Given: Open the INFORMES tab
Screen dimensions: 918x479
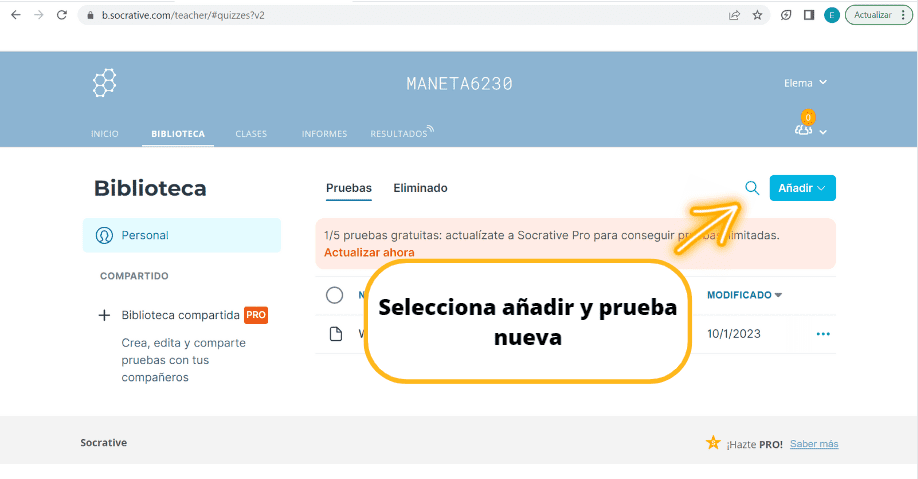Looking at the screenshot, I should click(324, 134).
